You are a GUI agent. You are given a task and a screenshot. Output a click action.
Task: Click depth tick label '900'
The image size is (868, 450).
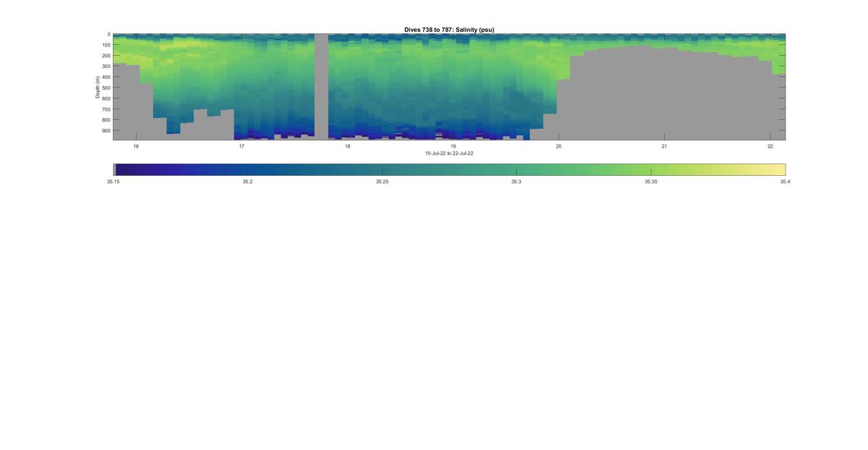click(x=106, y=131)
